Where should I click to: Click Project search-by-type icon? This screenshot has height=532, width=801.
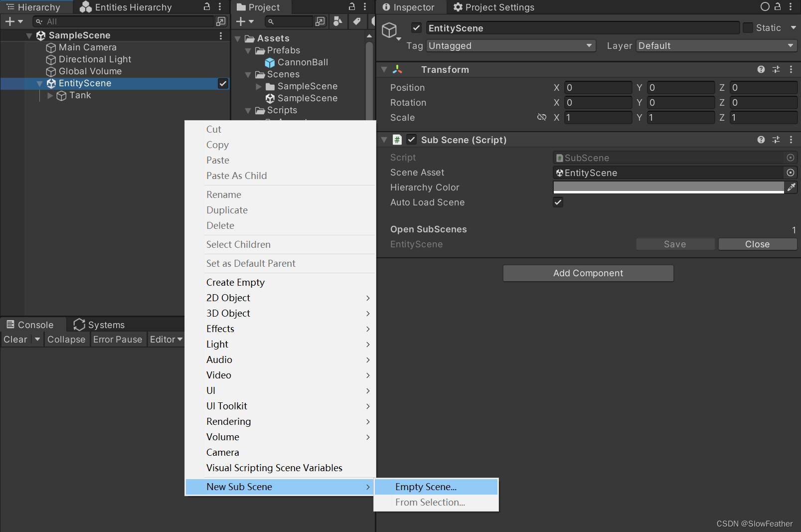coord(338,21)
